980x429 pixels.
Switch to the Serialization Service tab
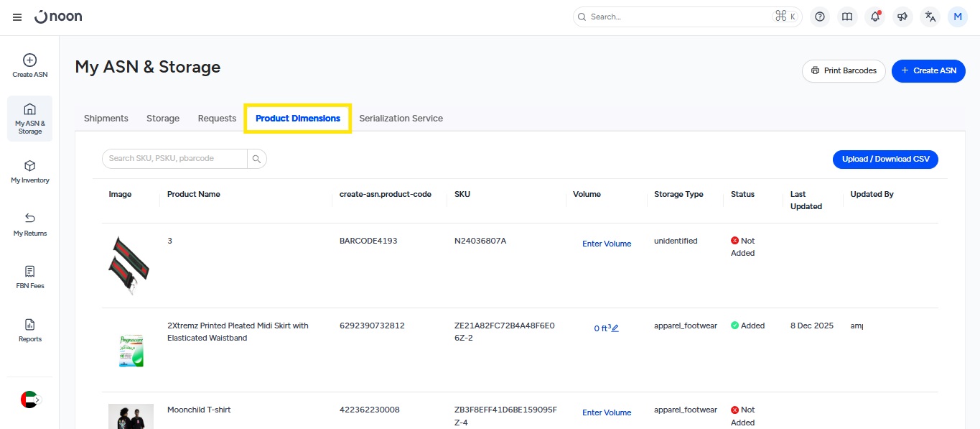click(401, 119)
